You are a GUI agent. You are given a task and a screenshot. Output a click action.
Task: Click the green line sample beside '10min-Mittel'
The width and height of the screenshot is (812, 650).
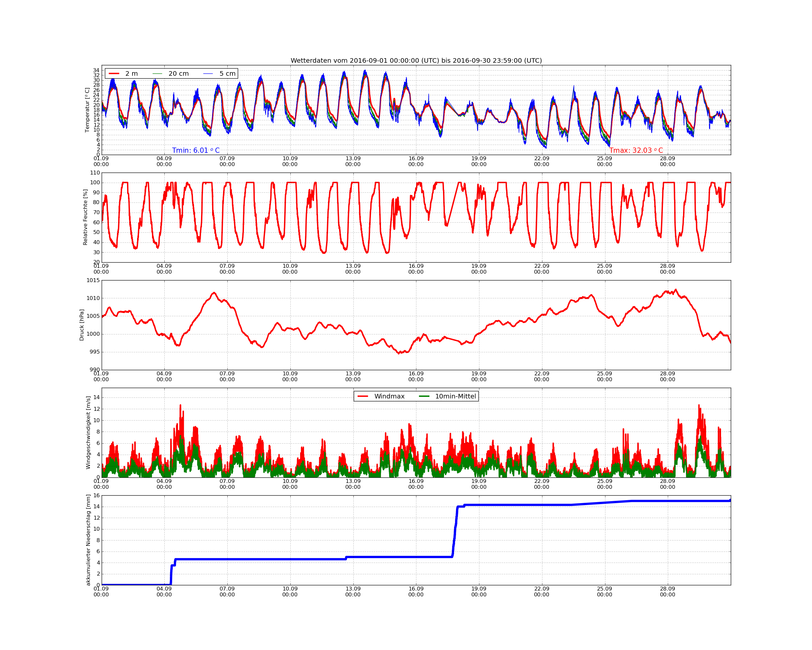(x=424, y=396)
